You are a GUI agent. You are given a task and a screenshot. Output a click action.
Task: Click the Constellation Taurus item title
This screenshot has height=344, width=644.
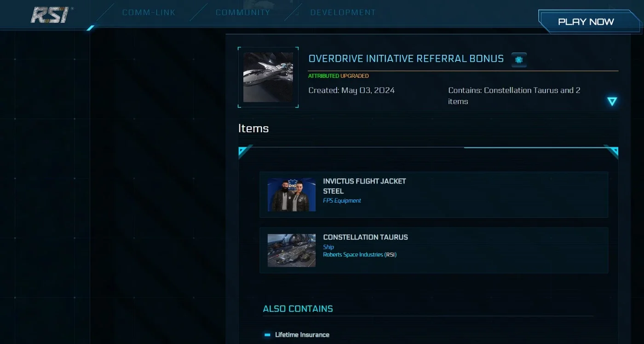[365, 237]
